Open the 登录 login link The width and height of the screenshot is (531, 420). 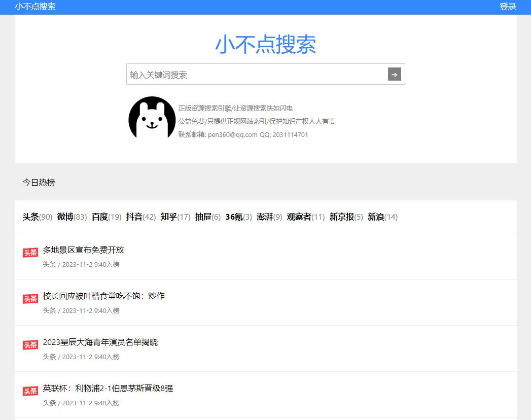(x=508, y=7)
